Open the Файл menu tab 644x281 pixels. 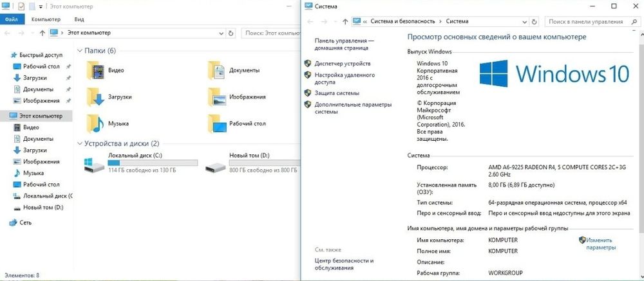(x=12, y=19)
